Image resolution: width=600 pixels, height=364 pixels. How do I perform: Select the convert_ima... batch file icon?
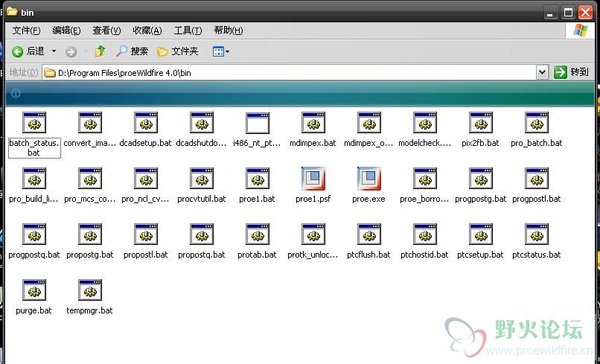90,123
